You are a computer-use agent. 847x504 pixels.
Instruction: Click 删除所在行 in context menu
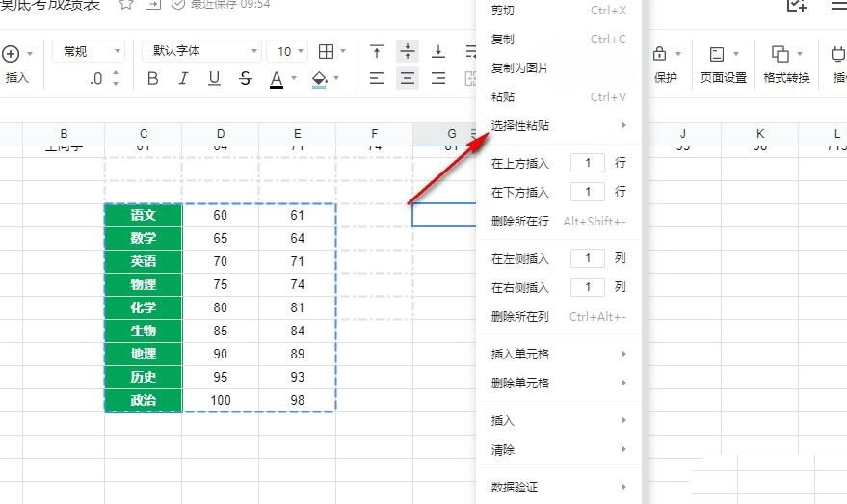pyautogui.click(x=520, y=222)
